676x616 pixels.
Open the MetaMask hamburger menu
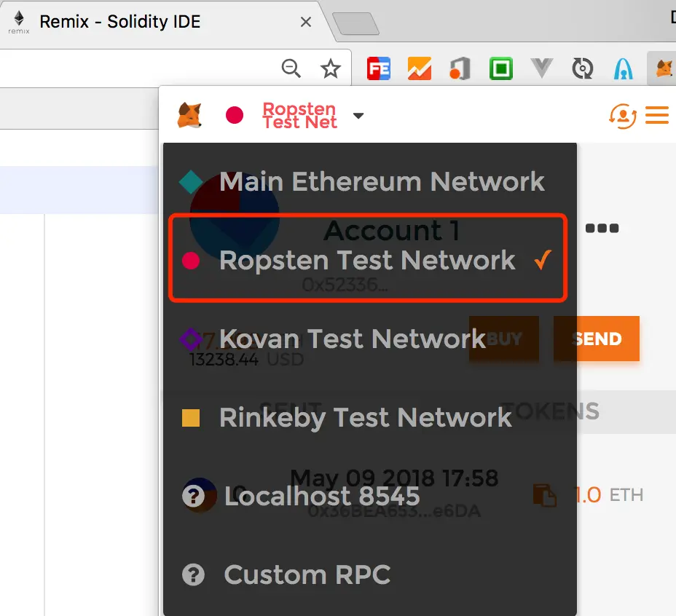pyautogui.click(x=656, y=115)
